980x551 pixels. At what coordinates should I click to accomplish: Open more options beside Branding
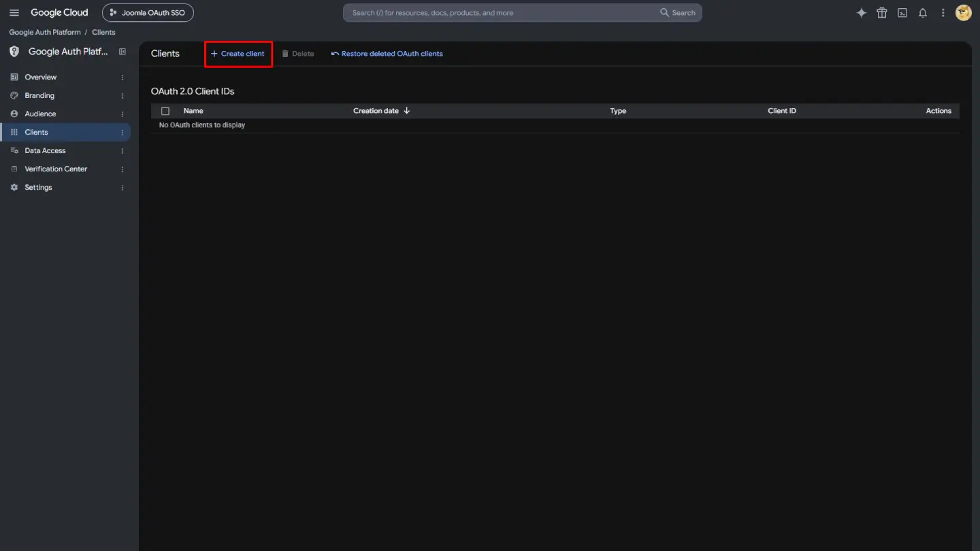click(122, 96)
